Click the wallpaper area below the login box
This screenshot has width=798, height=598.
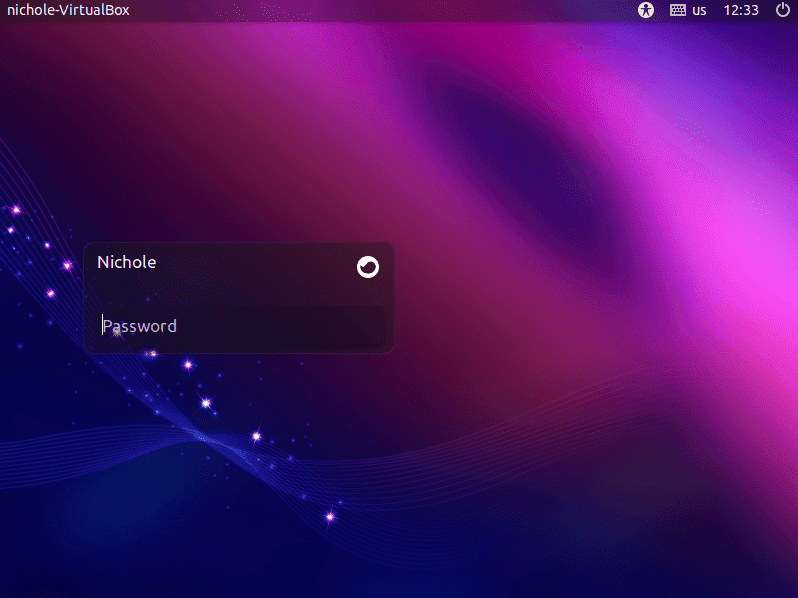pos(240,450)
